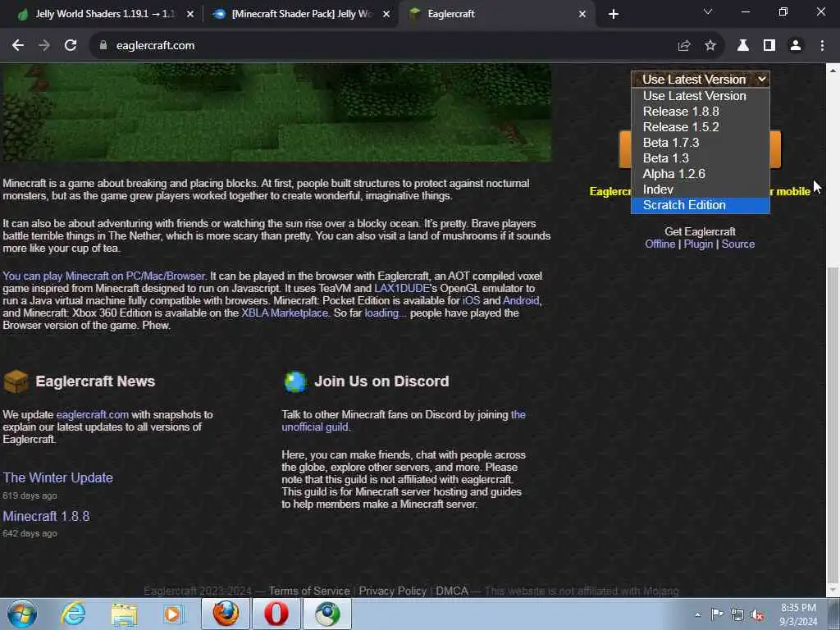This screenshot has height=630, width=840.
Task: Close the Minecraft Shader Pack tab
Action: (386, 14)
